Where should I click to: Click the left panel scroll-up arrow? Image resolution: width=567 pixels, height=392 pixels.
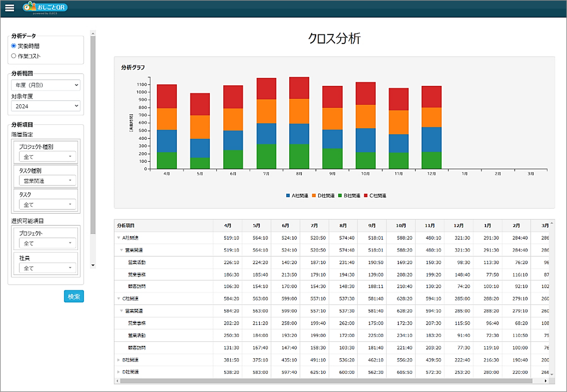click(93, 34)
